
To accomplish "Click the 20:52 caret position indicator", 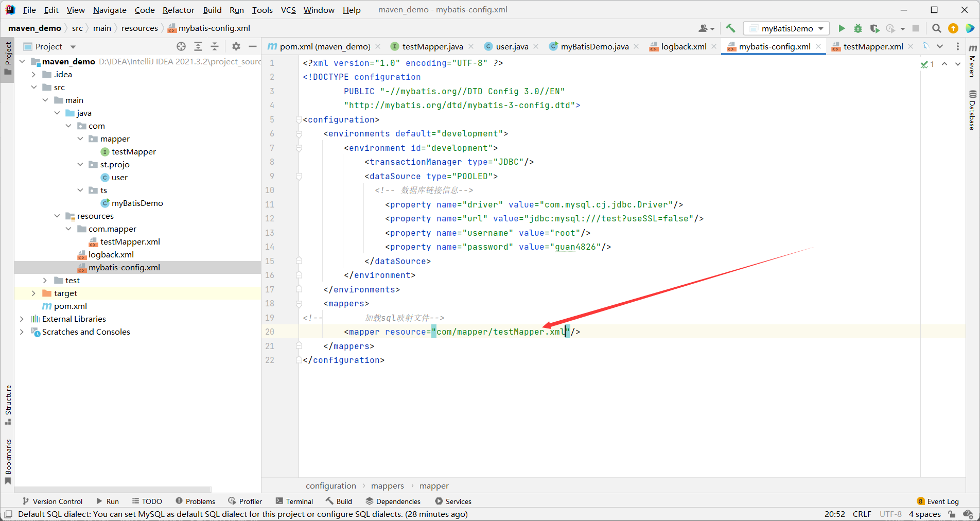I will [x=834, y=514].
